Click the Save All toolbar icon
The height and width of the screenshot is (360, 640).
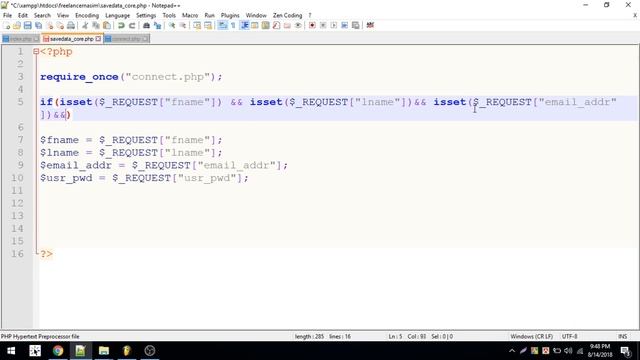tap(39, 25)
